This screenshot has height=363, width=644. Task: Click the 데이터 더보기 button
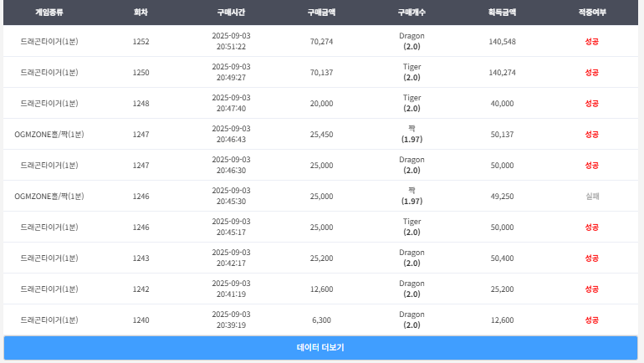(320, 348)
